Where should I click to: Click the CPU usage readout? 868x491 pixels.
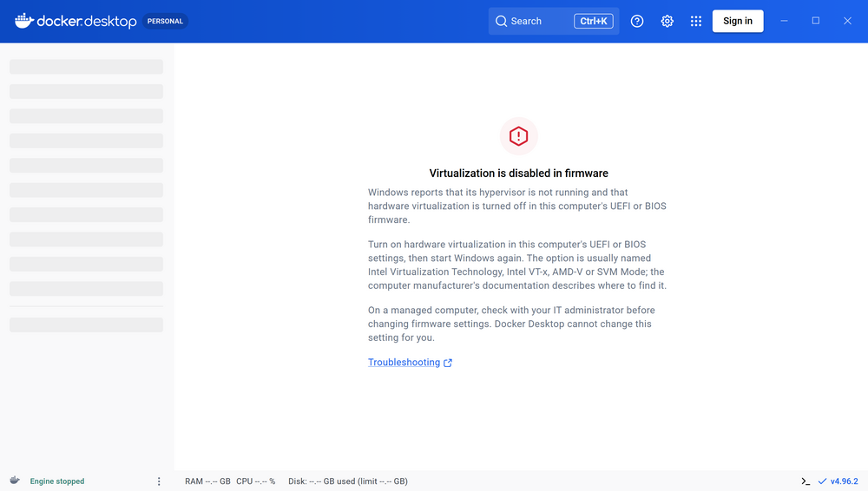tap(256, 481)
